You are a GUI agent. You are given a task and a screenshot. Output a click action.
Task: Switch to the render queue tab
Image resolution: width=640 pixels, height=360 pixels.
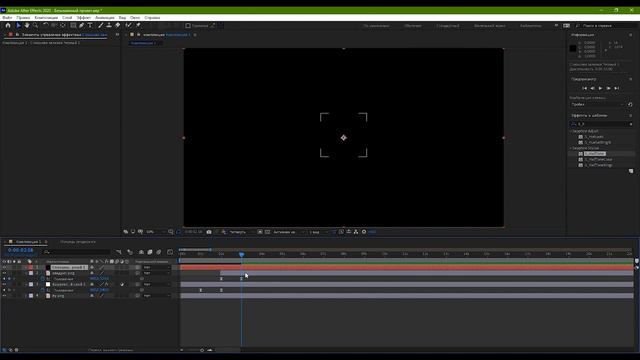click(78, 242)
